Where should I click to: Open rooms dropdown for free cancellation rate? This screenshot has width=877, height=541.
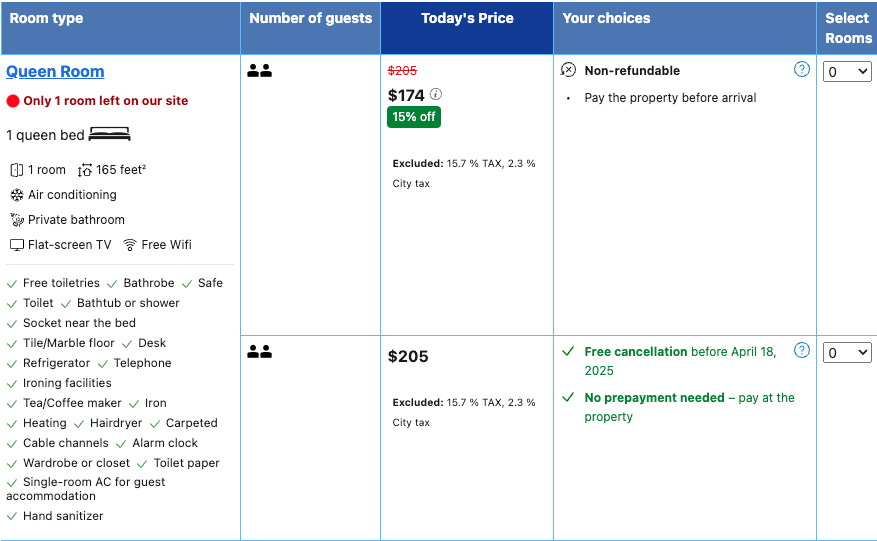[x=847, y=352]
